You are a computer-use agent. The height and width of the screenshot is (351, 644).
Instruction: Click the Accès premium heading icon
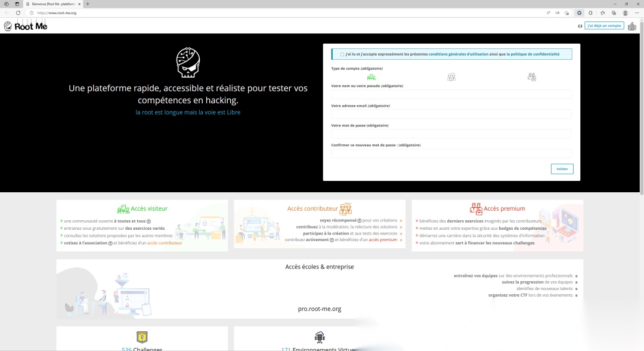(x=476, y=209)
